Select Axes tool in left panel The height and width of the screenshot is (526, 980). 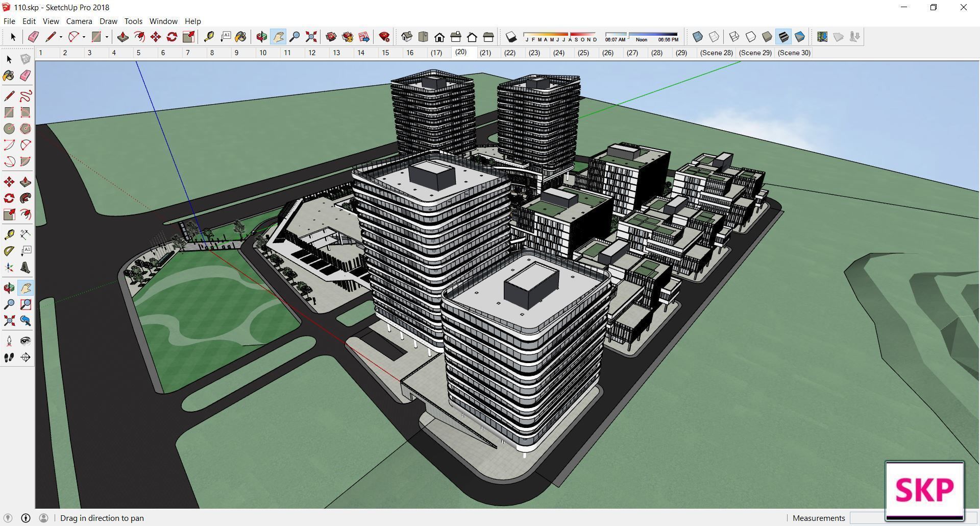tap(9, 268)
